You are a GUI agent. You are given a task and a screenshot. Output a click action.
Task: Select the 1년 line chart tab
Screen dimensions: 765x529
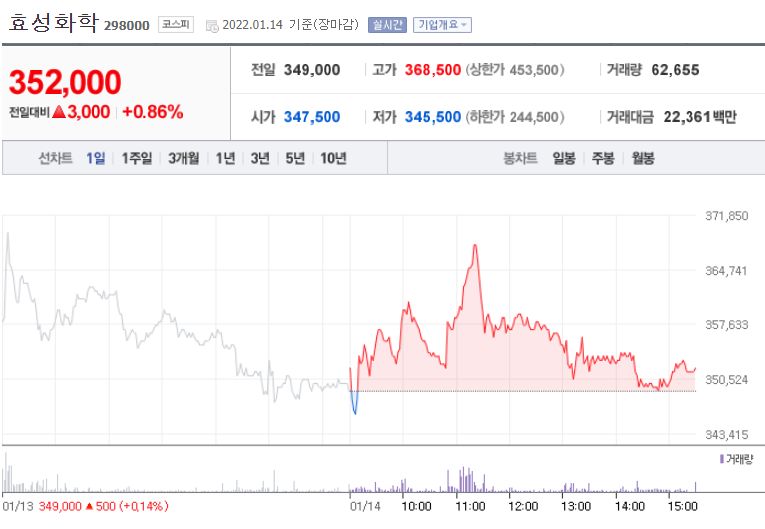pyautogui.click(x=225, y=158)
